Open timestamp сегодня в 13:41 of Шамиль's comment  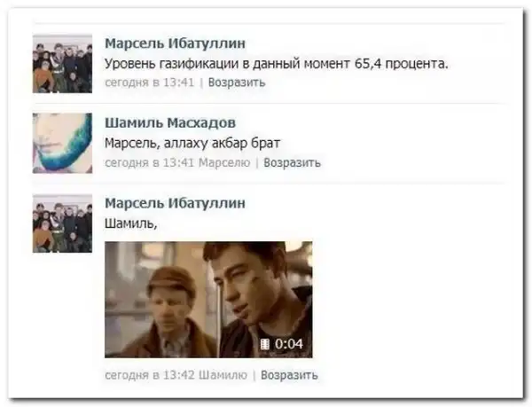coord(150,162)
